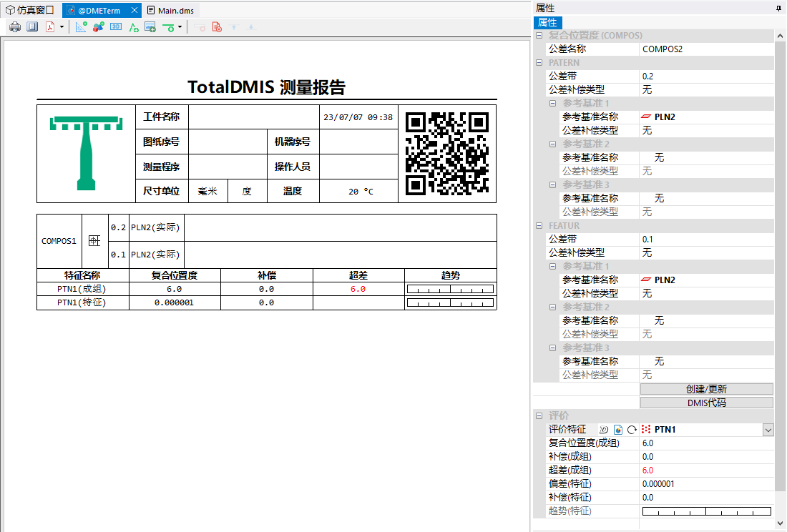Image resolution: width=787 pixels, height=532 pixels.
Task: Click the greyed-out remove row icon
Action: pyautogui.click(x=200, y=27)
